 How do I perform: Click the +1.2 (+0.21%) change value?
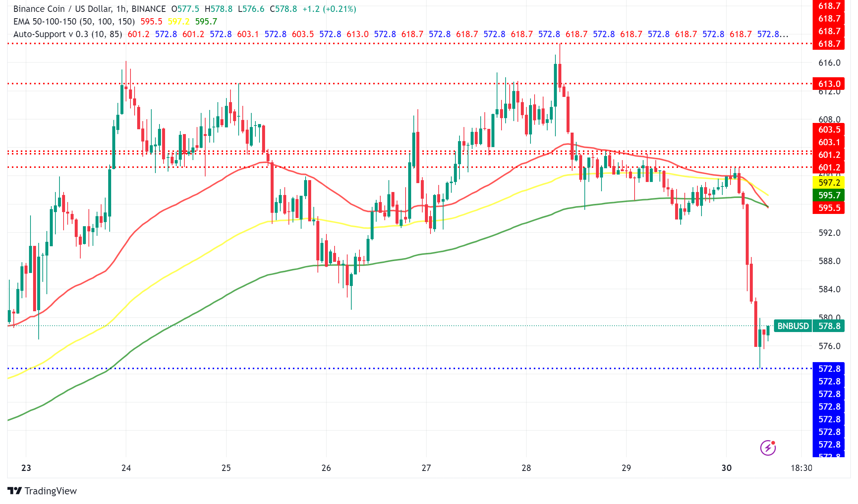point(329,9)
